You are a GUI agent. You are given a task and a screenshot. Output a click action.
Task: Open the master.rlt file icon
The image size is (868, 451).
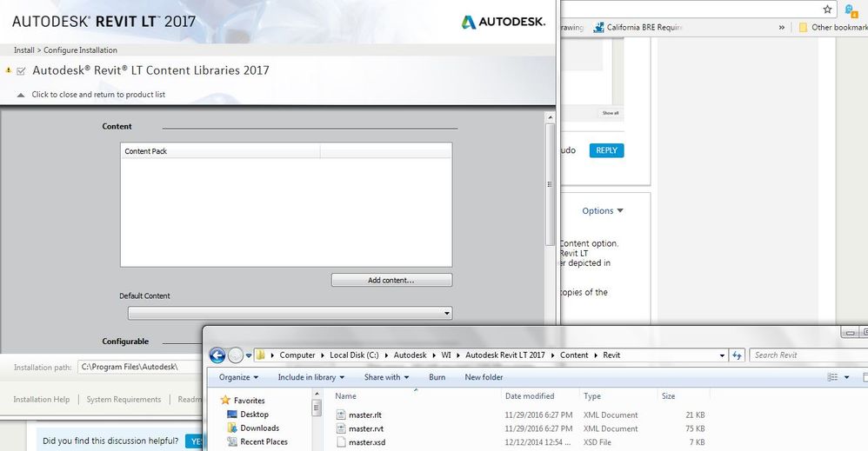pos(341,415)
